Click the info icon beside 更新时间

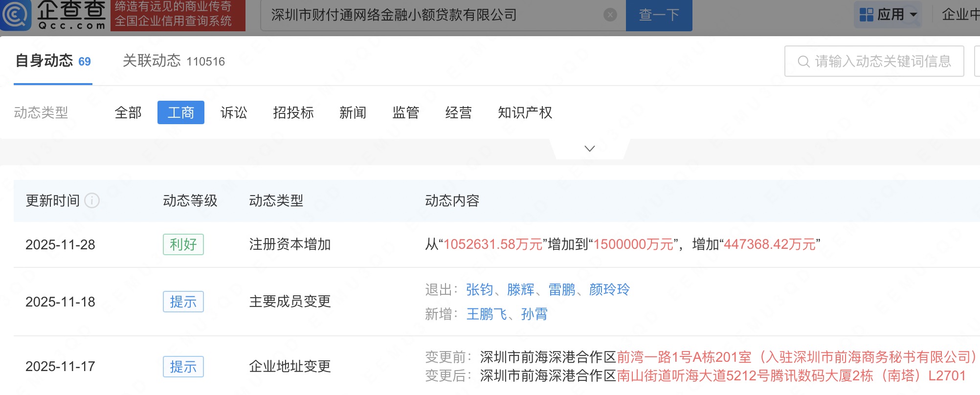pyautogui.click(x=92, y=200)
